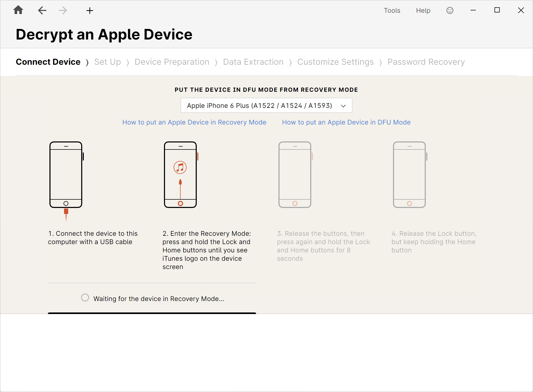Maximize the application window
Screen dimensions: 533x392
pyautogui.click(x=497, y=10)
